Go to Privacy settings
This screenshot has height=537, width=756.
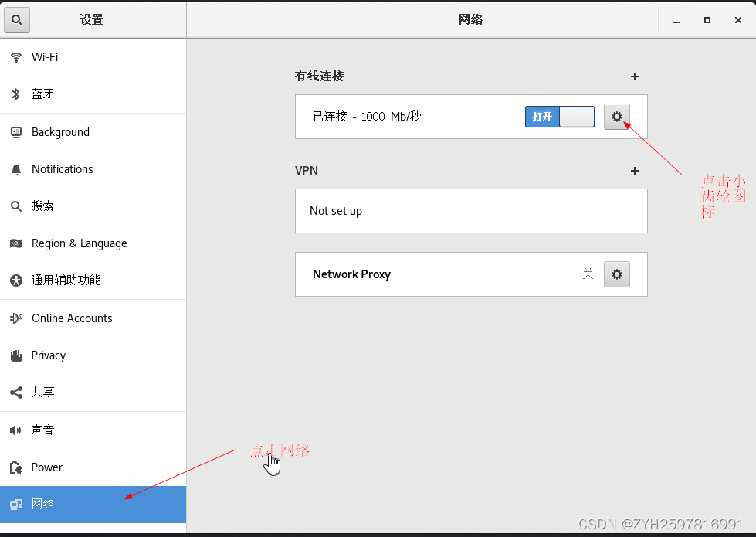[x=93, y=355]
